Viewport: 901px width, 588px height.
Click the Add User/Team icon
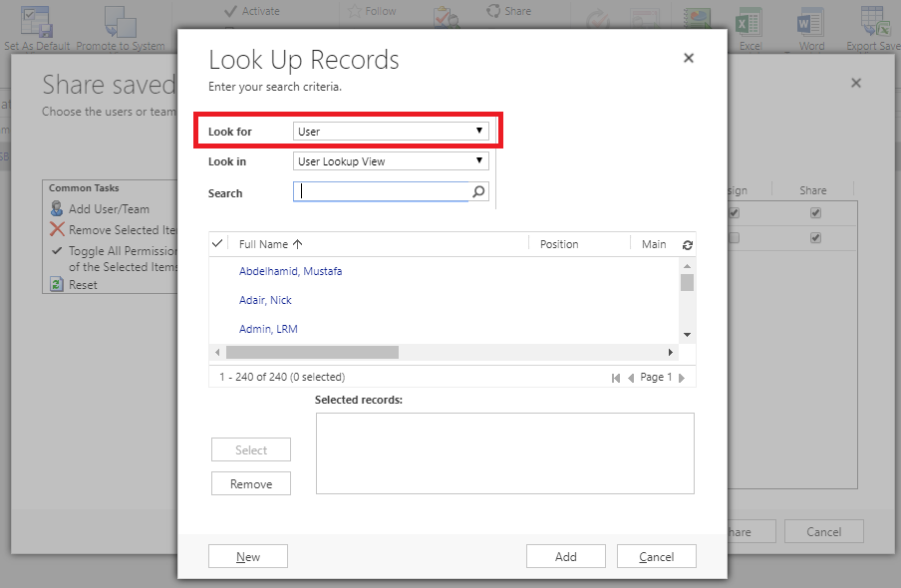[x=57, y=209]
